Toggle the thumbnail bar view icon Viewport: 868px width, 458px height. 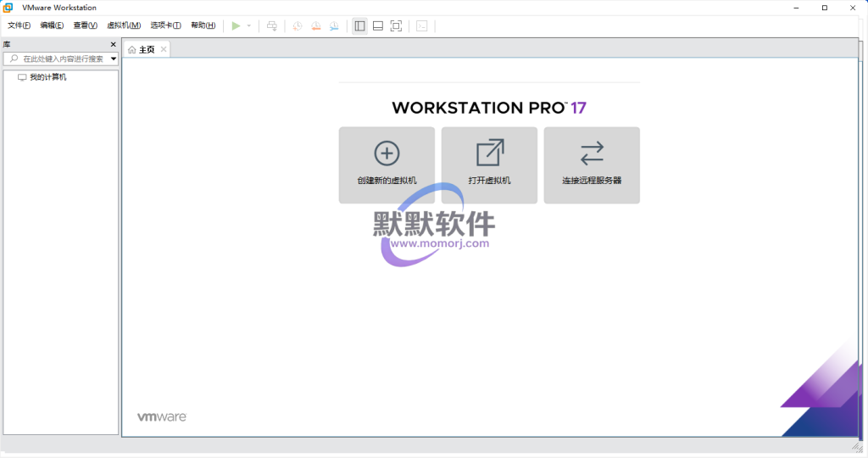(378, 25)
